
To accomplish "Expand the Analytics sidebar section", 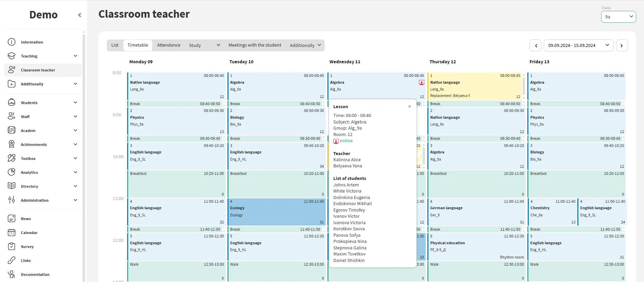I will [75, 172].
